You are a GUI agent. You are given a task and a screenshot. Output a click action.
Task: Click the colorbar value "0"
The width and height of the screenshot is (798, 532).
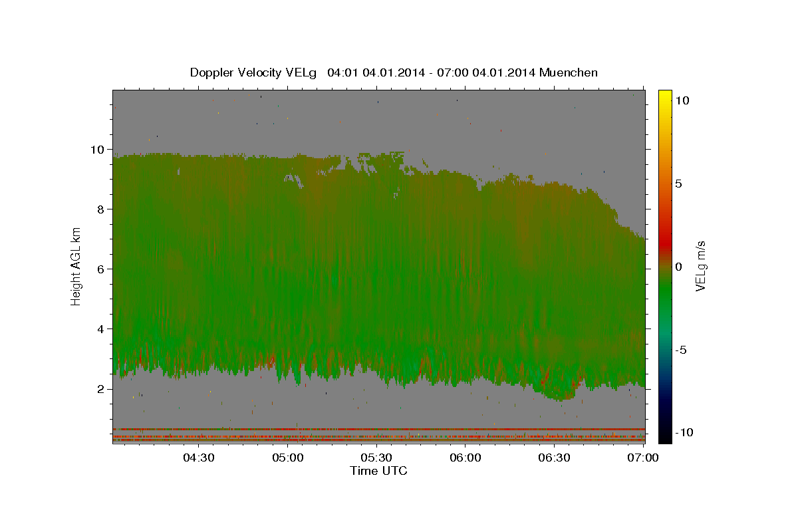pos(679,267)
